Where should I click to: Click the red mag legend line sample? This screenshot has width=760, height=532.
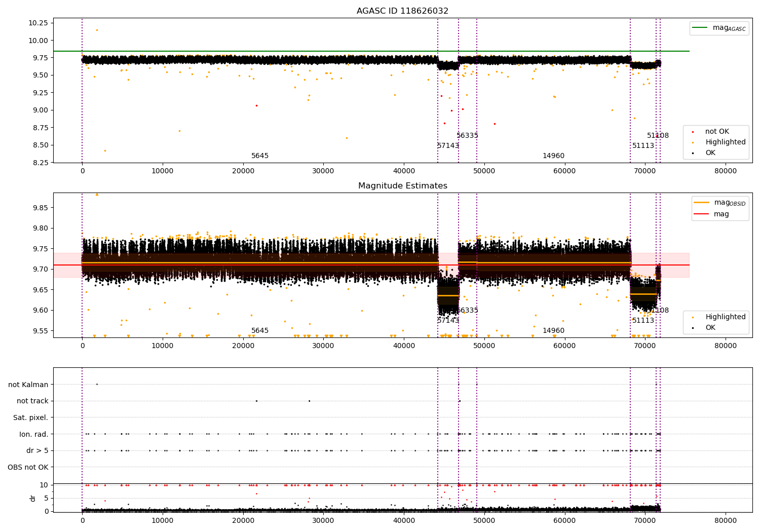point(702,214)
